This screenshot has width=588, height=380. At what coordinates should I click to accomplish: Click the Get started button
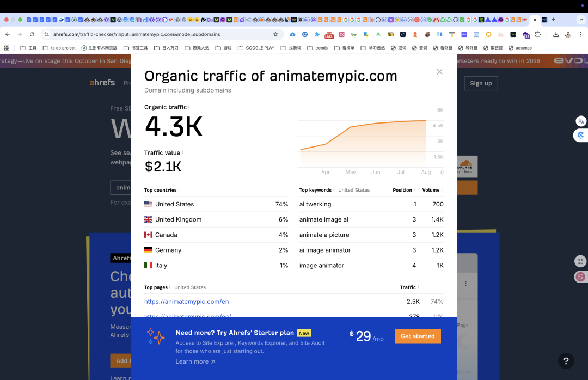(418, 336)
